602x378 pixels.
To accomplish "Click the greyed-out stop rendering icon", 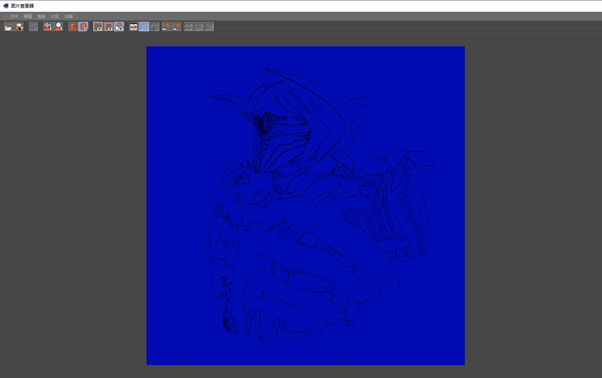I will click(x=33, y=26).
